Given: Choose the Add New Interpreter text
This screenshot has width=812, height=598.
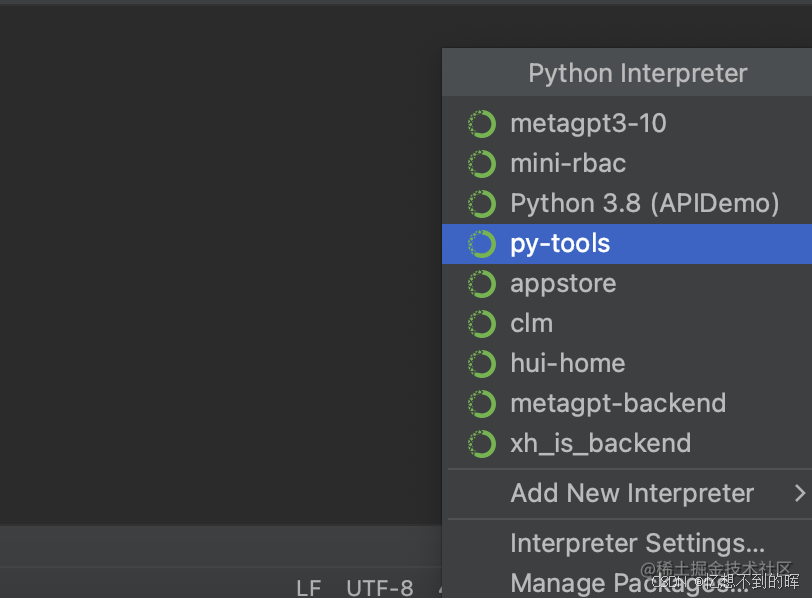Looking at the screenshot, I should tap(632, 493).
